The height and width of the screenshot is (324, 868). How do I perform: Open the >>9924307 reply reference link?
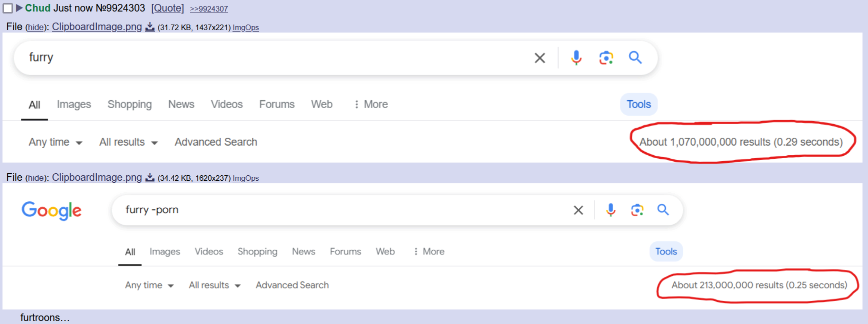tap(209, 9)
